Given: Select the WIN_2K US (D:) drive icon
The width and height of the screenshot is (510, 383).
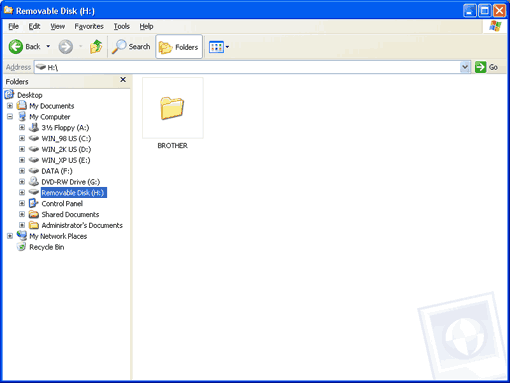Looking at the screenshot, I should [x=34, y=149].
